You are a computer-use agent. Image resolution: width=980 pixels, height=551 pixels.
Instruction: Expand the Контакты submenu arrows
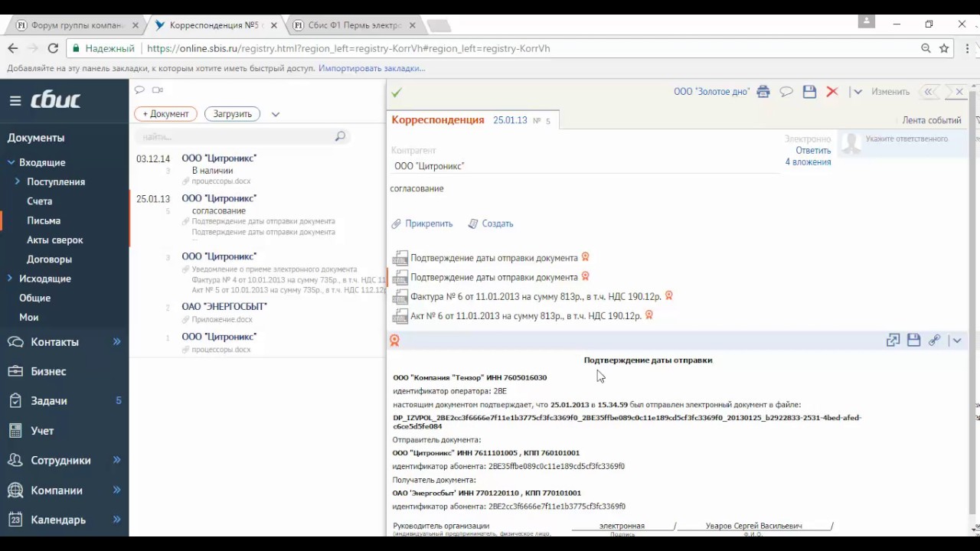click(117, 341)
